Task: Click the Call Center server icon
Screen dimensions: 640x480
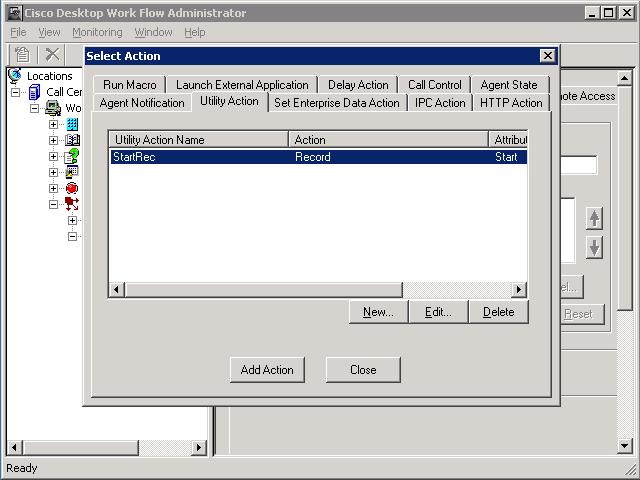Action: point(35,92)
